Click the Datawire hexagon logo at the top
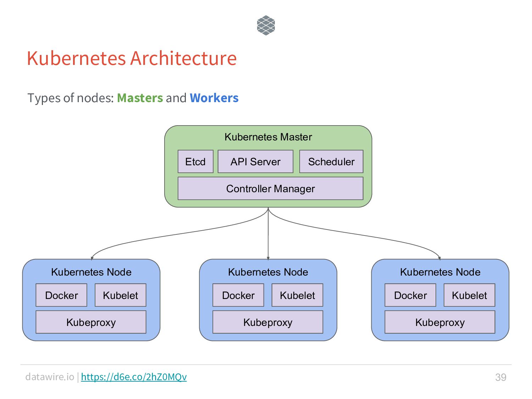The width and height of the screenshot is (532, 399). 266,25
